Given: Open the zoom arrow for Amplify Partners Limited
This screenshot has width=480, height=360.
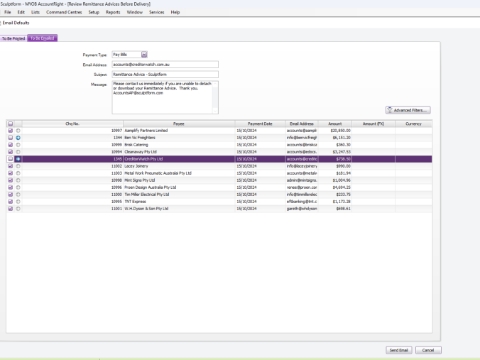Looking at the screenshot, I should [x=18, y=131].
